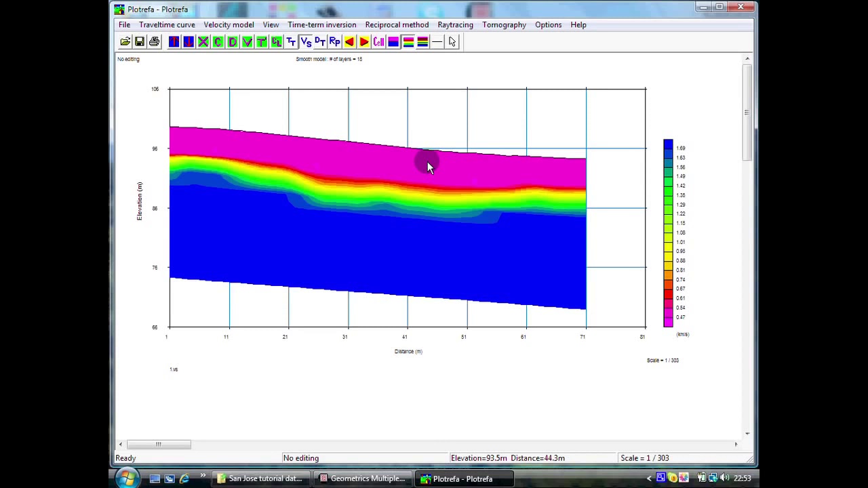Click the Open file folder icon
Image resolution: width=868 pixels, height=488 pixels.
(125, 42)
